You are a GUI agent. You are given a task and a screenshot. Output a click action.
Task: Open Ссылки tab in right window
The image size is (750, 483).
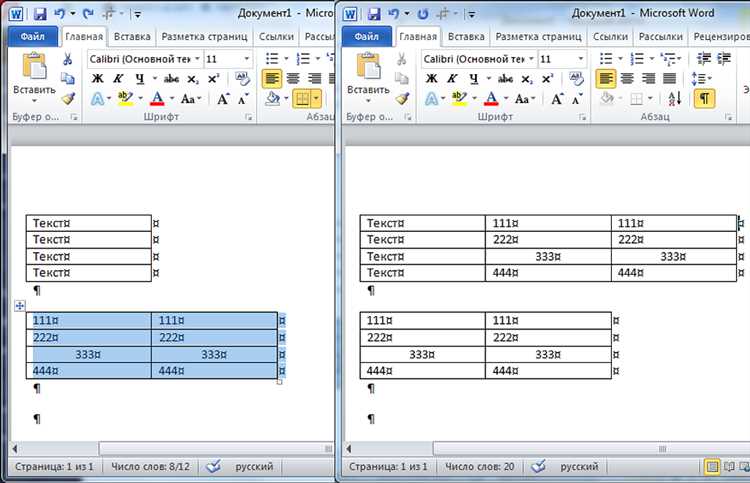tap(610, 37)
